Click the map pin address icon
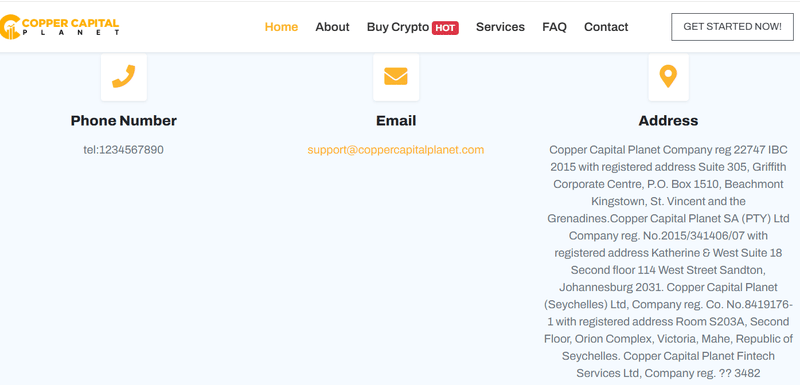Image resolution: width=800 pixels, height=385 pixels. [x=668, y=76]
